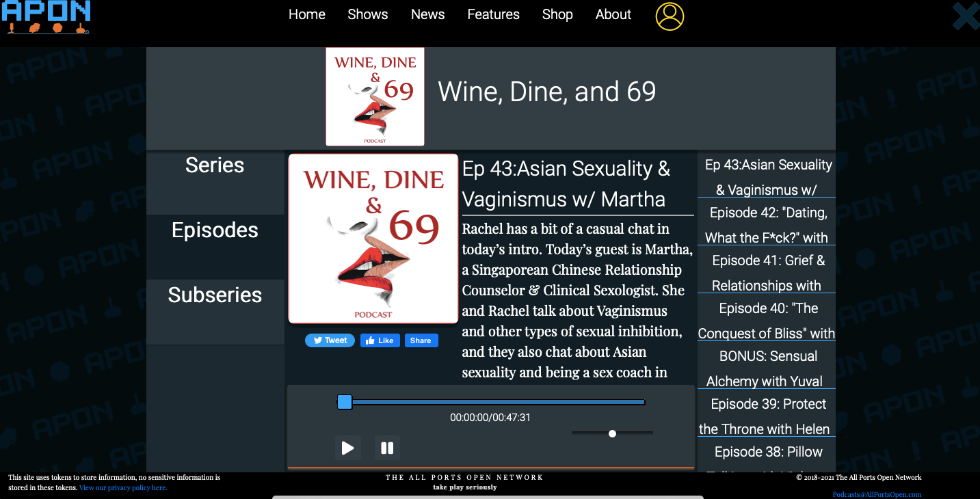Screen dimensions: 980x499
Task: Select the Series tab in sidebar
Action: [215, 165]
